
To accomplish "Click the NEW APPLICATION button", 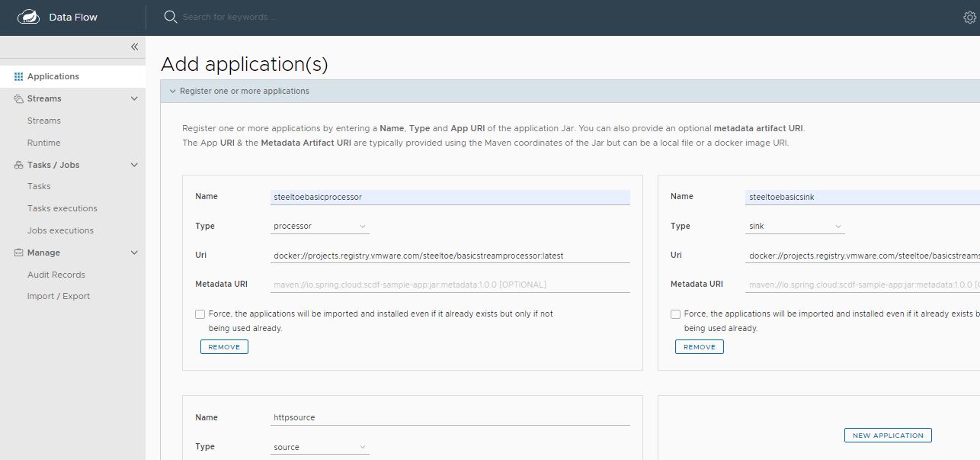I will [887, 435].
